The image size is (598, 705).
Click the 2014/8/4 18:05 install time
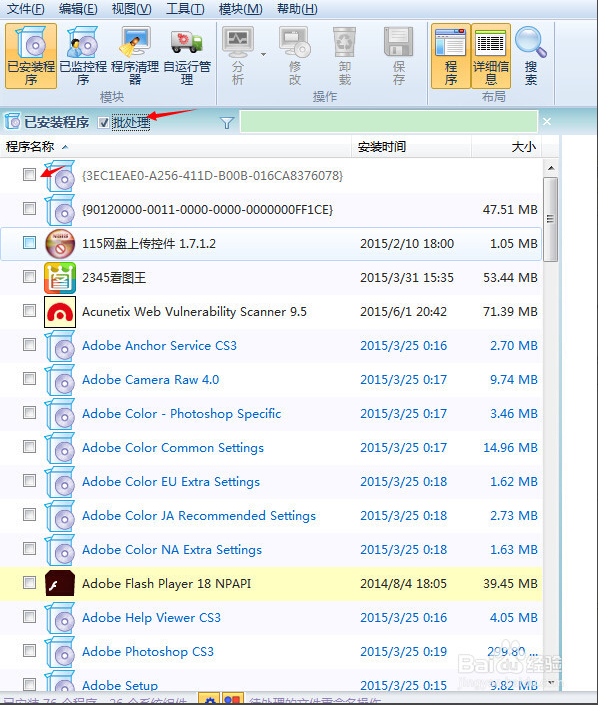tap(403, 584)
